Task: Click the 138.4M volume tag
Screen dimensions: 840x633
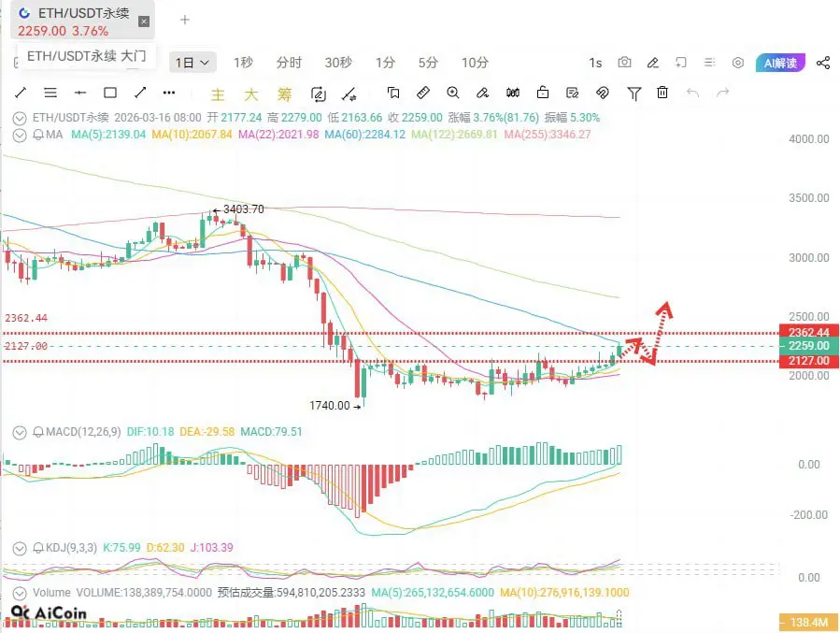Action: [x=808, y=623]
